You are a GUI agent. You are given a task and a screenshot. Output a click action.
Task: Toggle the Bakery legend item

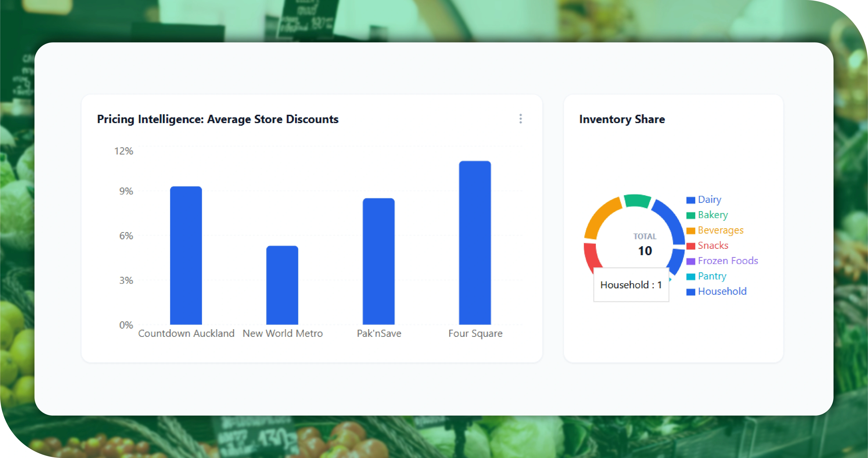[712, 215]
